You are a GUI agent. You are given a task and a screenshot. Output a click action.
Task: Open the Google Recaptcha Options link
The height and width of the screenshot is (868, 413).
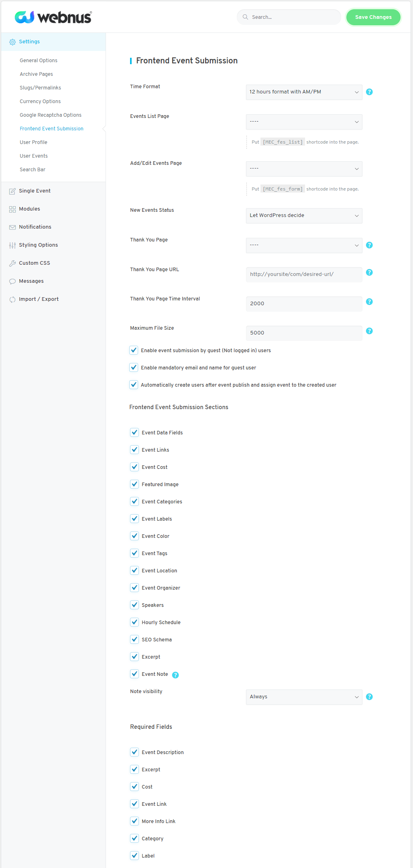coord(51,115)
